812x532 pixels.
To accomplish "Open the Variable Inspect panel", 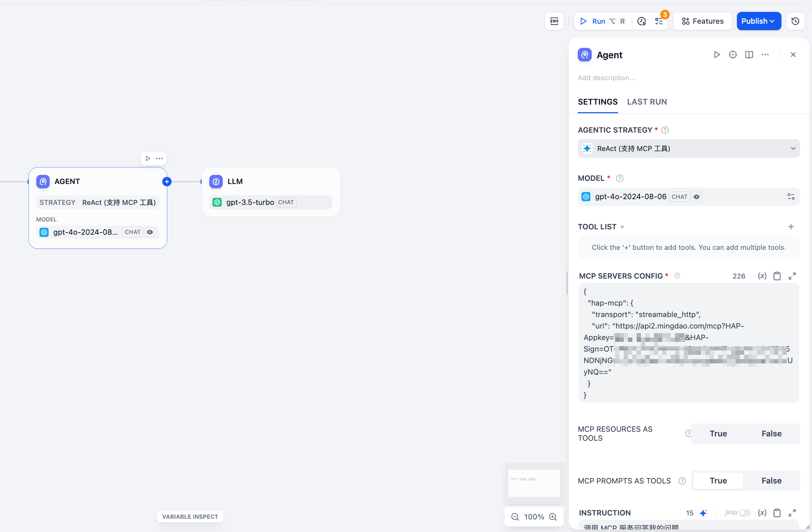I will click(190, 517).
